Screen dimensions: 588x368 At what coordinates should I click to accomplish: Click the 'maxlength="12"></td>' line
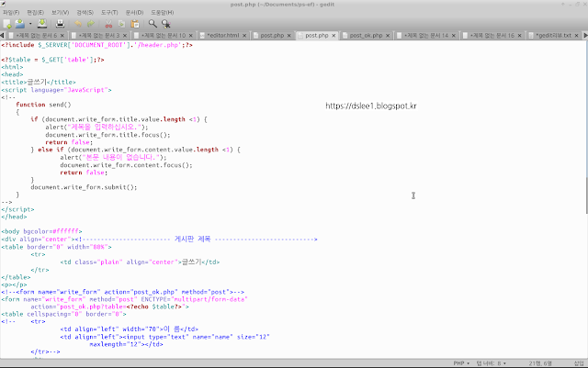click(x=126, y=344)
